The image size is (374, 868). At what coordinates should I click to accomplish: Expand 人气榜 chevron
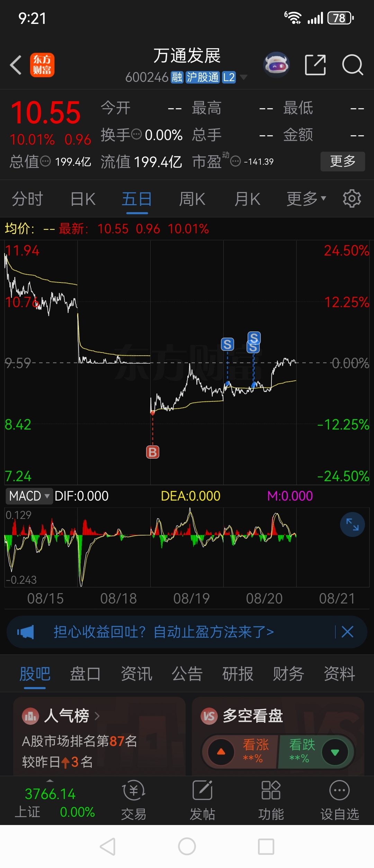click(x=97, y=716)
